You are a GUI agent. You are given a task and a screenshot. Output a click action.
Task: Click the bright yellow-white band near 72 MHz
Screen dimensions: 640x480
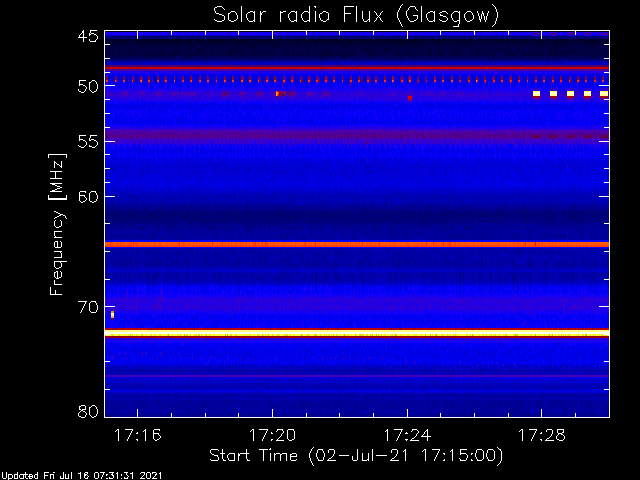[357, 333]
